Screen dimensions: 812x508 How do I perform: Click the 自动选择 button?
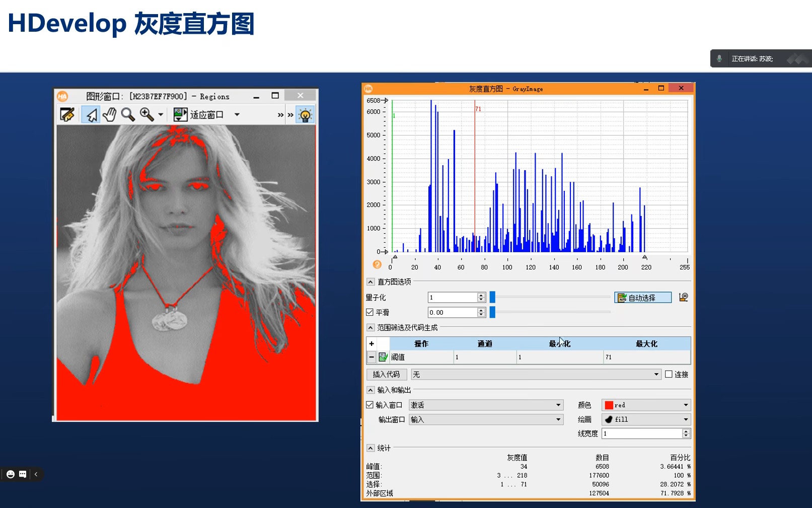pos(643,297)
